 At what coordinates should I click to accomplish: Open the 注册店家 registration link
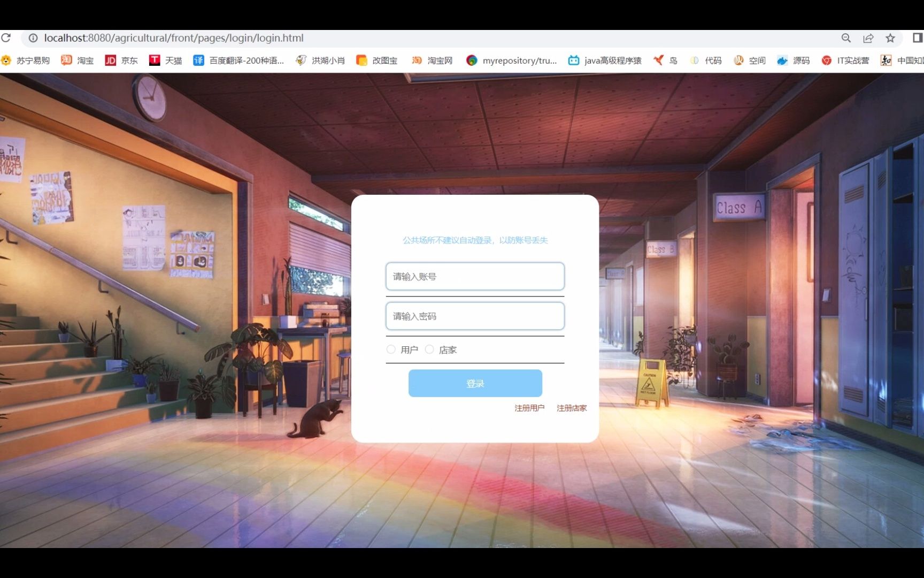pyautogui.click(x=572, y=408)
